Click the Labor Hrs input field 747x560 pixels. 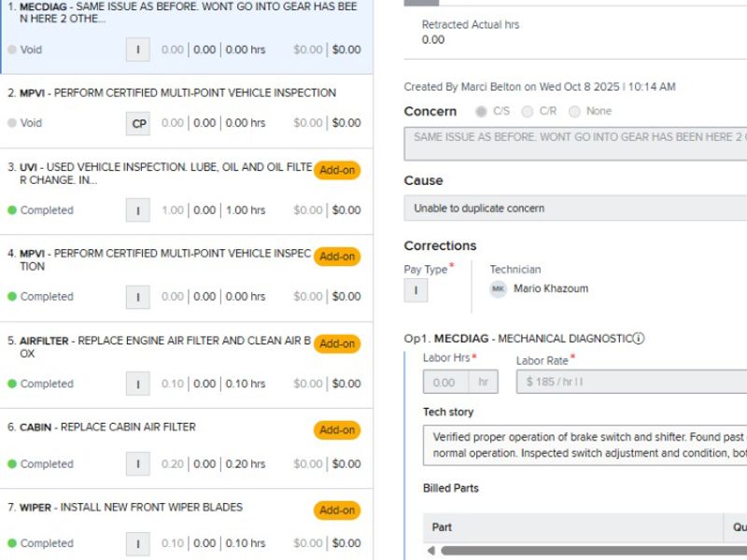pos(446,382)
